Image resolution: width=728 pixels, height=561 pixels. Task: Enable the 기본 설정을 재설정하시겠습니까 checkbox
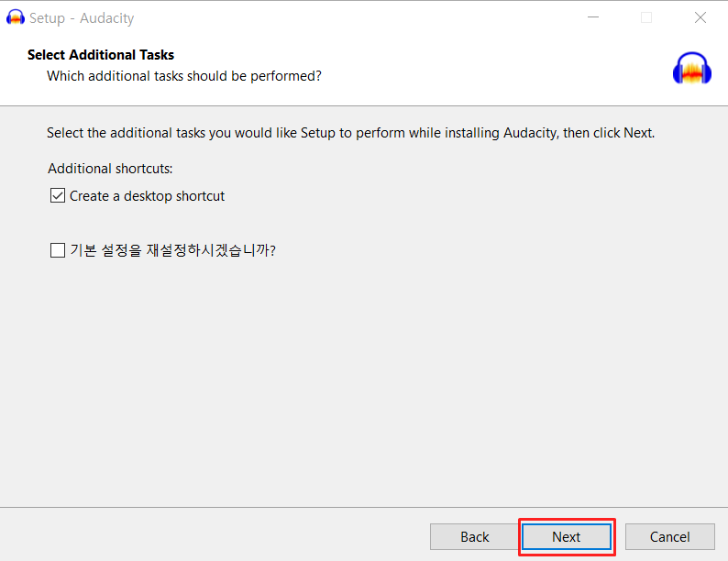[58, 250]
